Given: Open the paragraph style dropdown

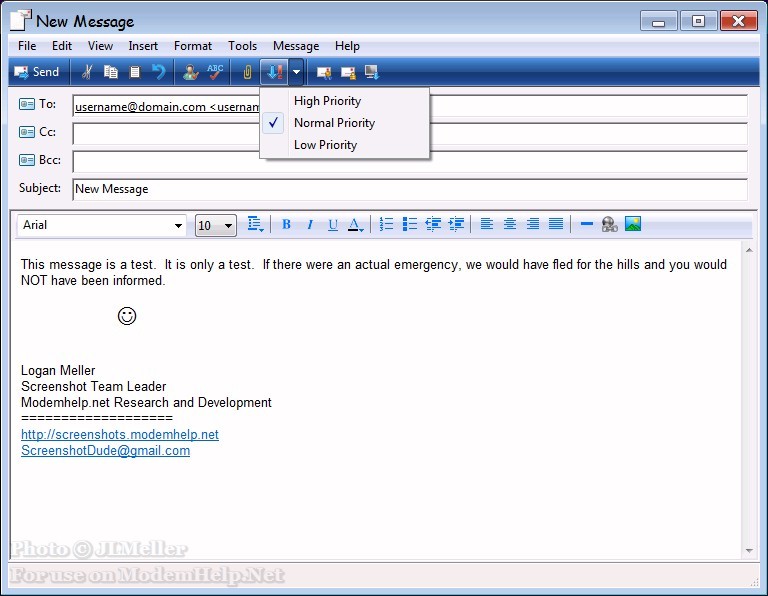Looking at the screenshot, I should (255, 225).
